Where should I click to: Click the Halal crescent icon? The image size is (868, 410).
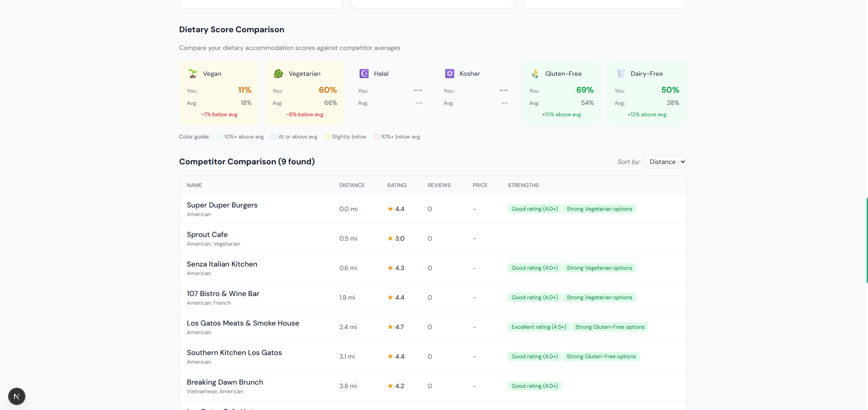click(x=364, y=74)
